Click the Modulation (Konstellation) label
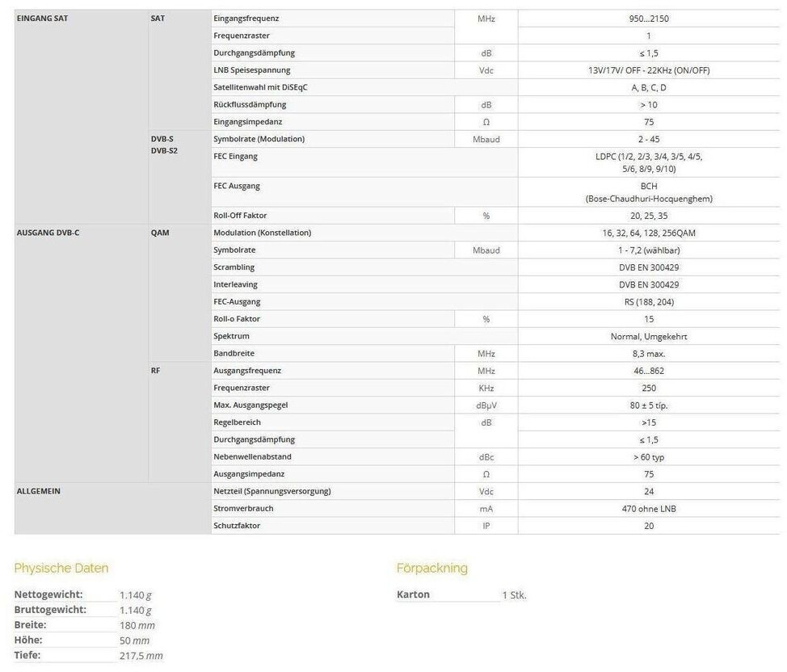 pyautogui.click(x=262, y=233)
